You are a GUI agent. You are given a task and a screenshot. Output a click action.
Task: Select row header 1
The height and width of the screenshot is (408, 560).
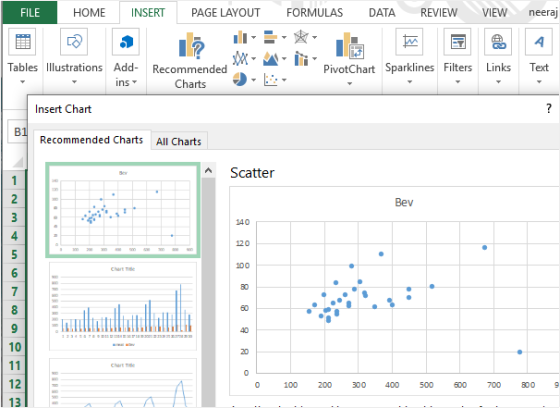pyautogui.click(x=14, y=180)
